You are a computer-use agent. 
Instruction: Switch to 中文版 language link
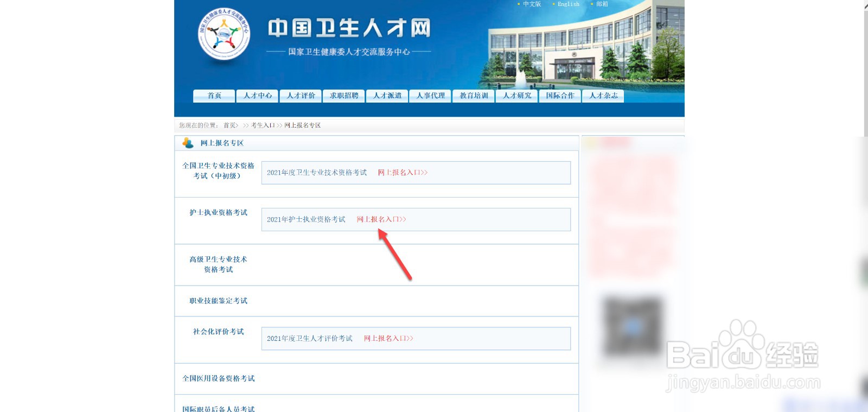tap(532, 4)
